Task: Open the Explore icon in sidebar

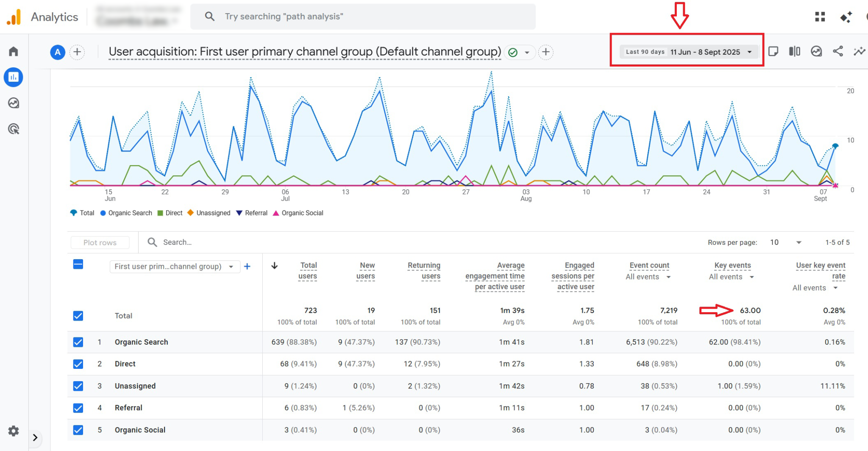Action: pyautogui.click(x=14, y=103)
